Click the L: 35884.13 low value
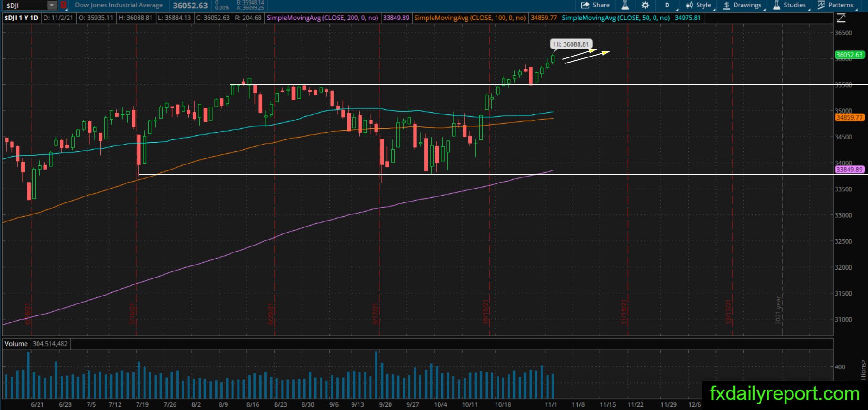 click(174, 18)
